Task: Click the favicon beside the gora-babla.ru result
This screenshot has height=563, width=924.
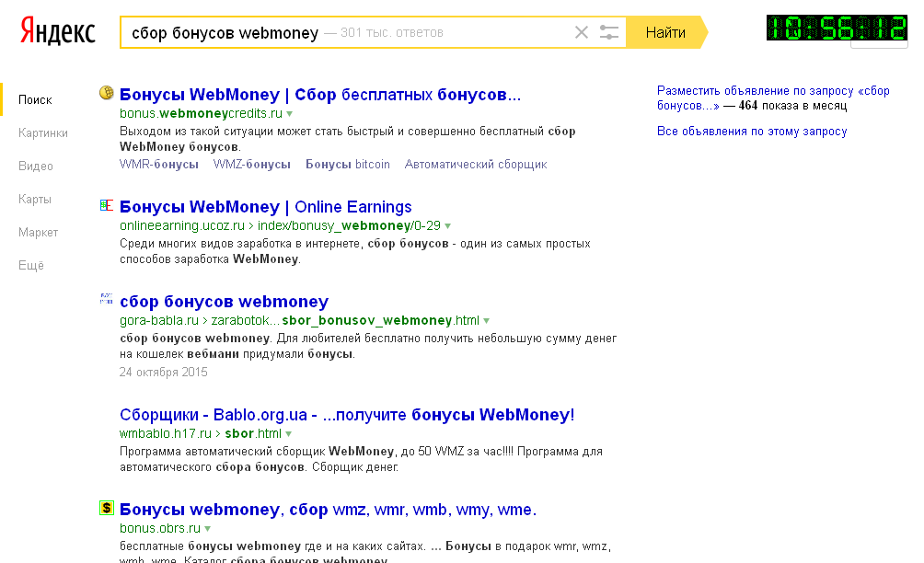Action: point(106,299)
